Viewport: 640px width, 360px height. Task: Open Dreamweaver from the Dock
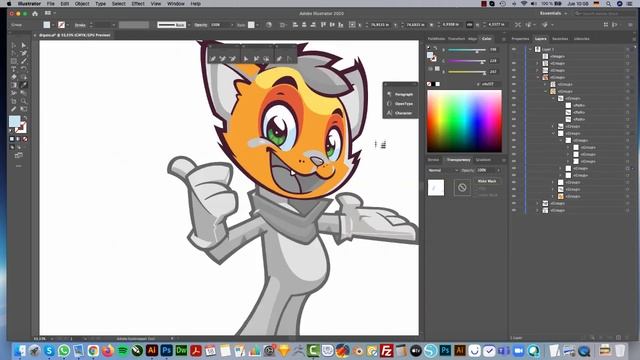[181, 350]
